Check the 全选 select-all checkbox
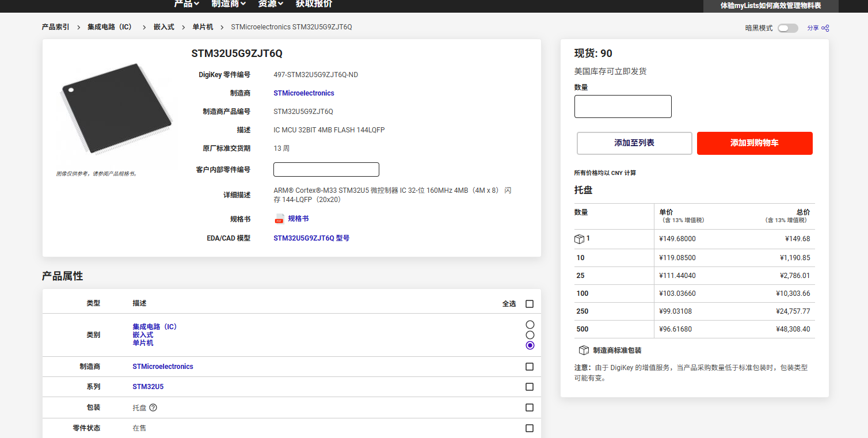Viewport: 868px width, 438px height. pyautogui.click(x=530, y=304)
